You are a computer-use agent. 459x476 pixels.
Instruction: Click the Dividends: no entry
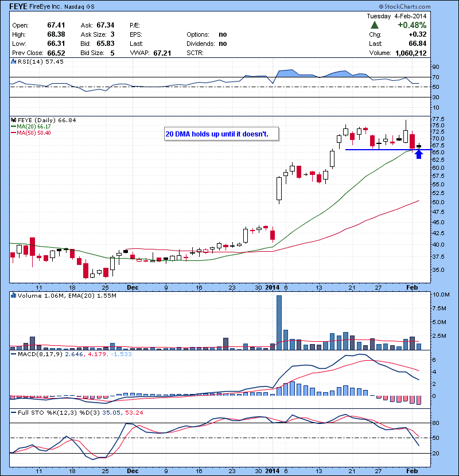tap(207, 44)
